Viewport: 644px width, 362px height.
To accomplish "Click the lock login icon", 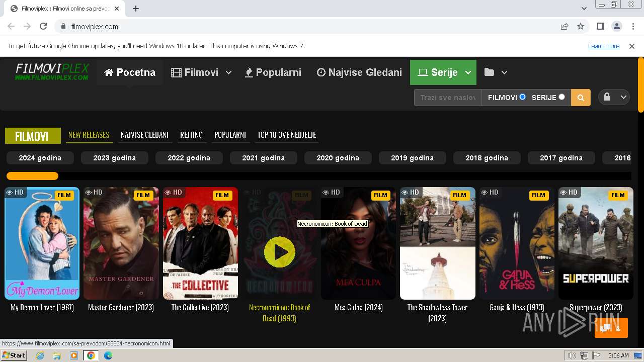I will 607,98.
